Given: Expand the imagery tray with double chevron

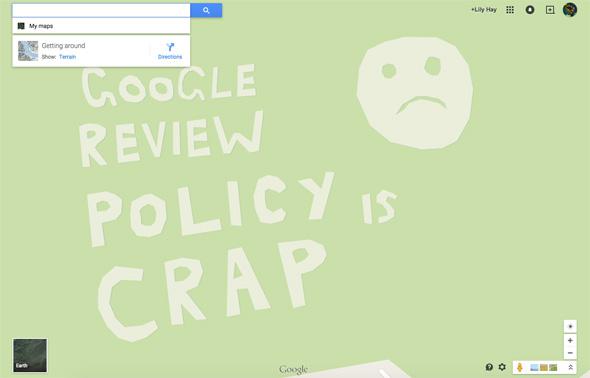Looking at the screenshot, I should tap(570, 367).
